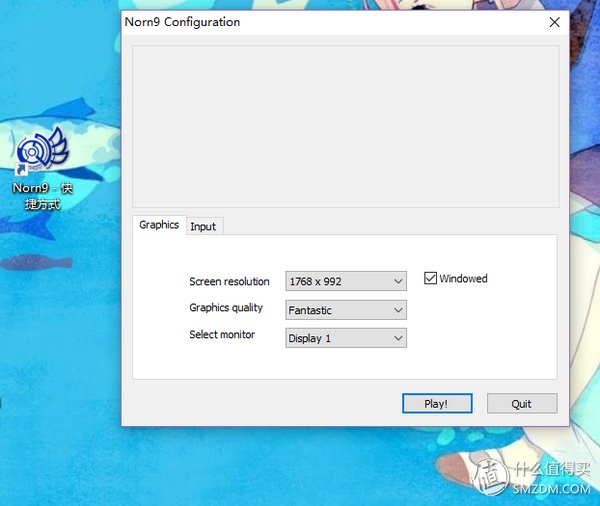Viewport: 600px width, 506px height.
Task: Select the Graphics tab
Action: coord(159,225)
